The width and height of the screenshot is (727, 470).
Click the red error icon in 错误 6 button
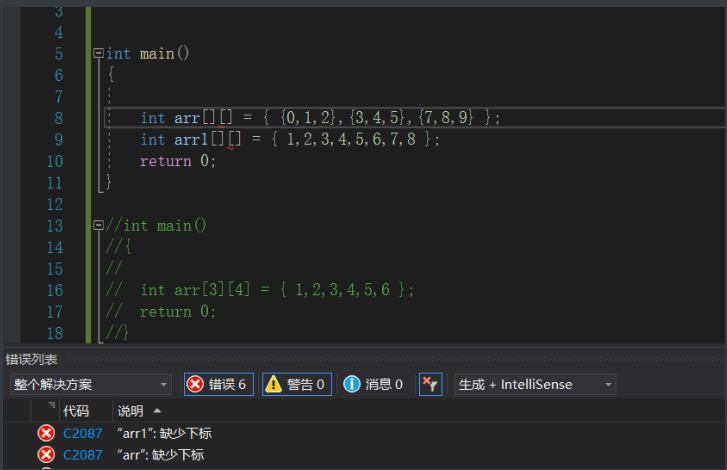click(195, 384)
